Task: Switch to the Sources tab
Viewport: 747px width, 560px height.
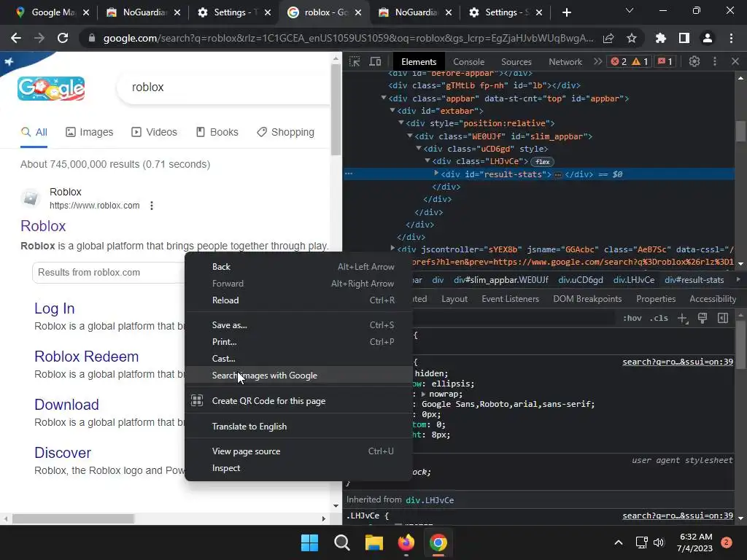Action: click(x=516, y=62)
